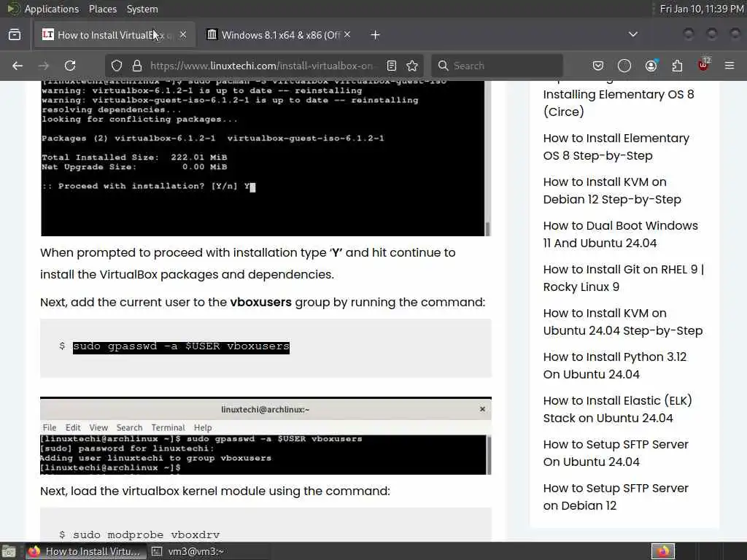Open the Firefox hamburger application menu
Viewport: 747px width, 560px height.
click(729, 66)
